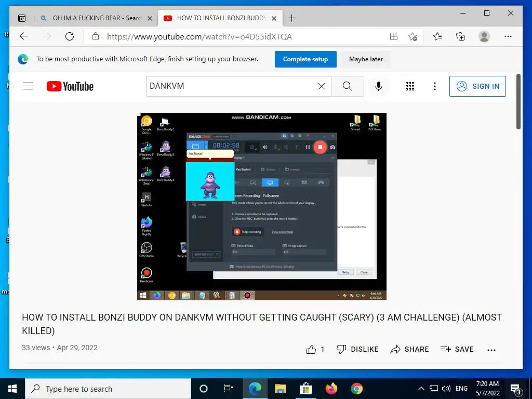Open Cortana circle on taskbar

pos(203,389)
